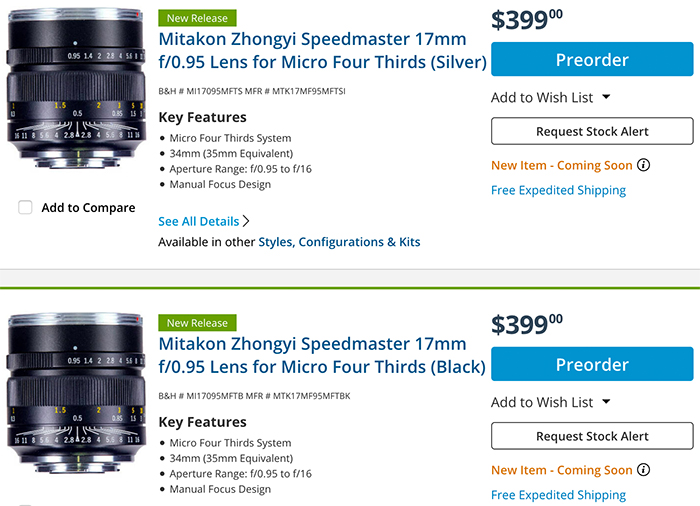Expand Add to Wish List for Silver lens

(551, 97)
